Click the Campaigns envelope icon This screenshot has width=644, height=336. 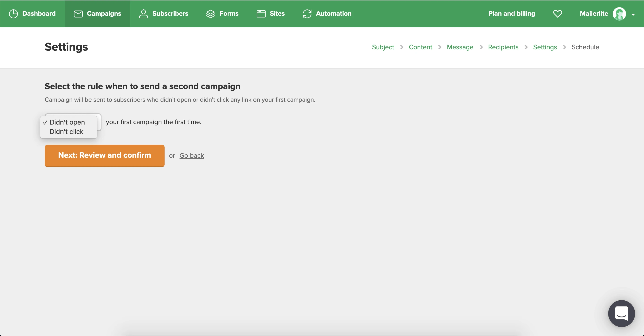[78, 14]
